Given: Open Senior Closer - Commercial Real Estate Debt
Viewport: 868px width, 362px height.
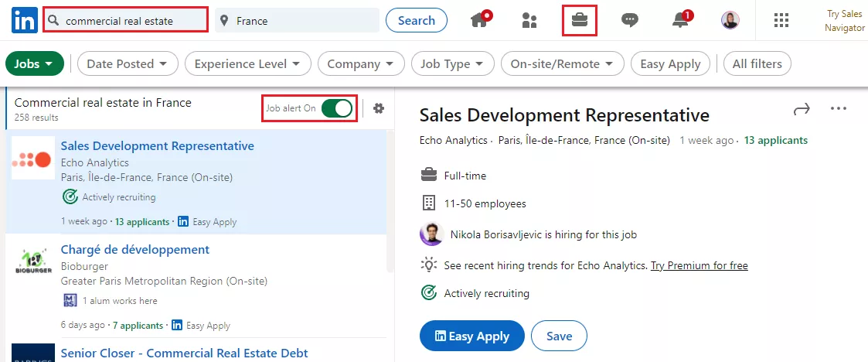Looking at the screenshot, I should pos(184,353).
